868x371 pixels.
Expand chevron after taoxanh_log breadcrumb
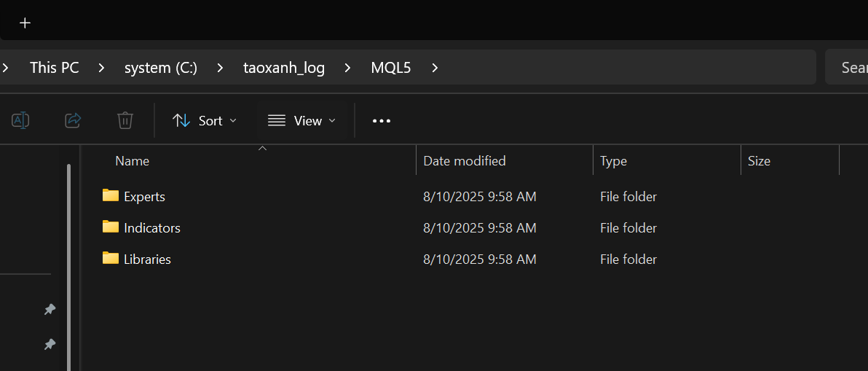347,68
